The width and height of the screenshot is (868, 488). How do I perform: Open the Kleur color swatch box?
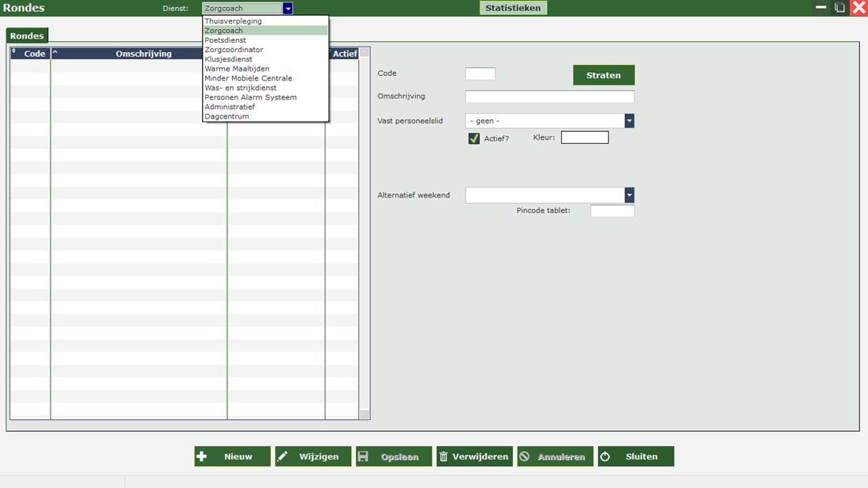[585, 137]
